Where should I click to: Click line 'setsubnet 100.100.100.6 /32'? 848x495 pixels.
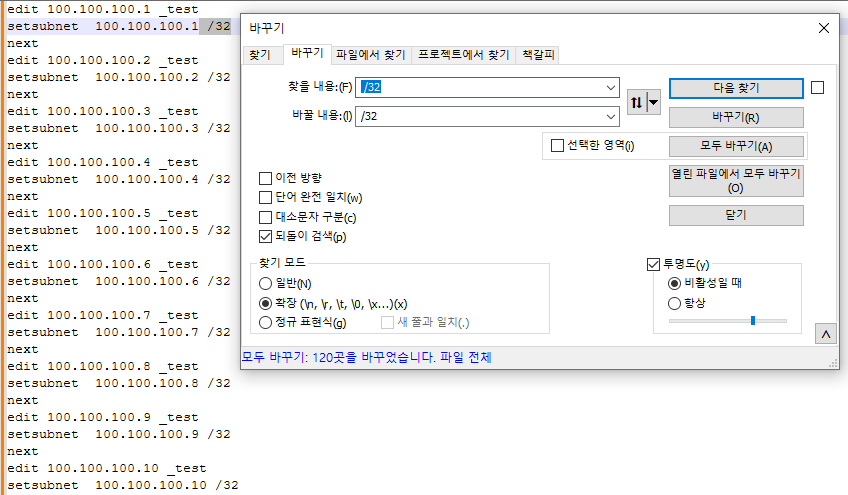click(119, 281)
